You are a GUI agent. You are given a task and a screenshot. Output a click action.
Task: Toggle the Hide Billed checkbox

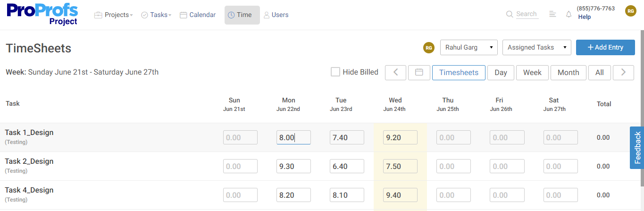pos(335,72)
